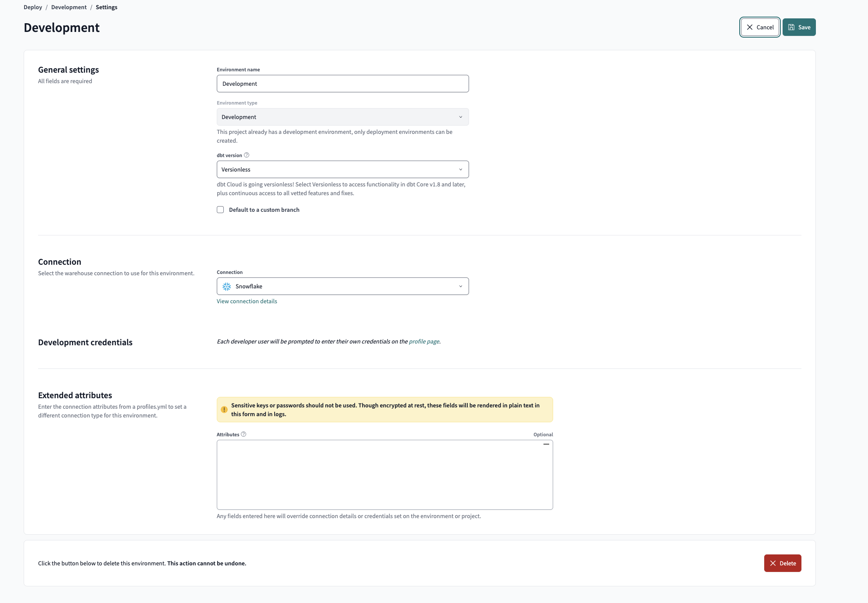Toggle the Default to a custom branch checkbox
This screenshot has height=603, width=868.
[220, 210]
